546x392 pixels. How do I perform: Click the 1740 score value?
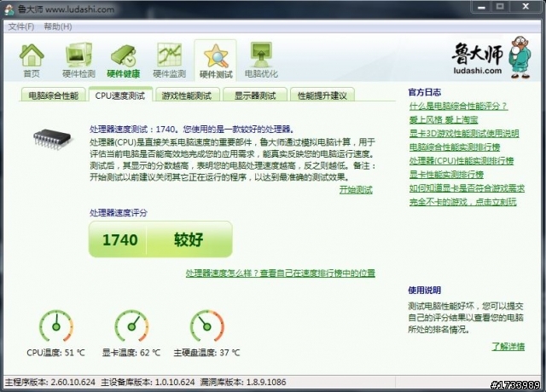120,240
